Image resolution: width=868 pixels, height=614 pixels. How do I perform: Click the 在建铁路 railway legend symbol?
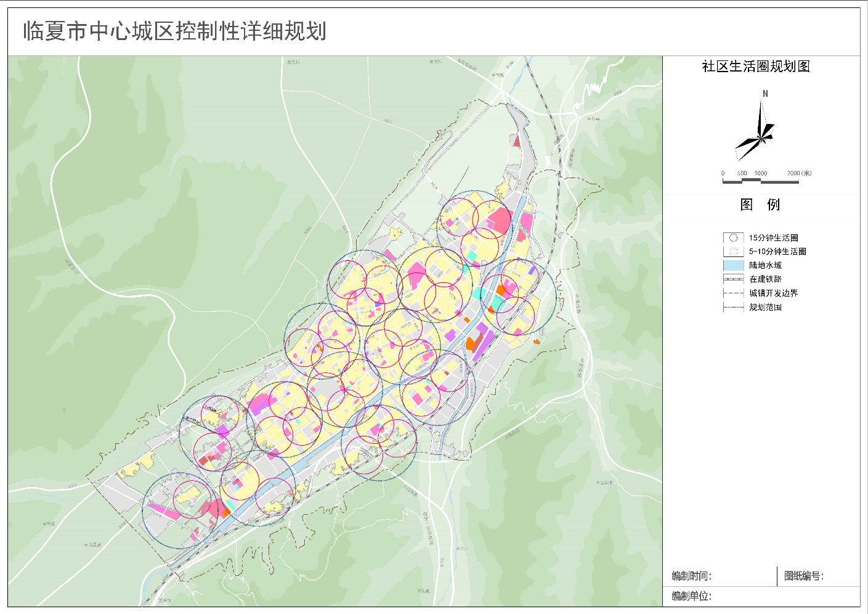733,279
